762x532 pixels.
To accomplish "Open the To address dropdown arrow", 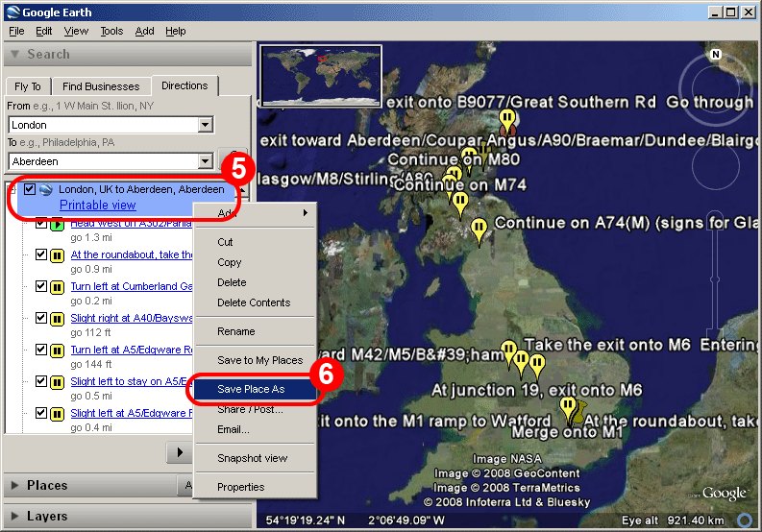I will pos(206,160).
